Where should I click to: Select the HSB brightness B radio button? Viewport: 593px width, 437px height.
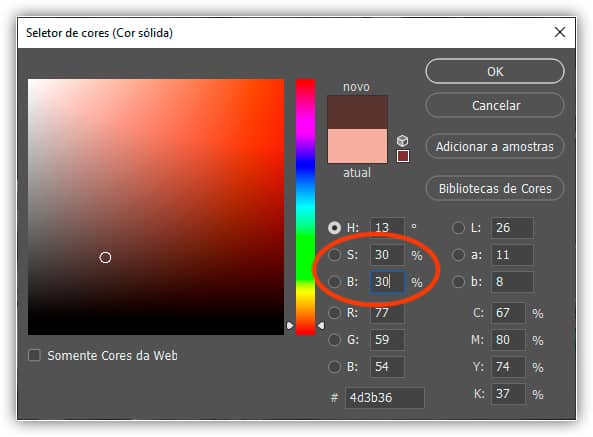pyautogui.click(x=334, y=282)
